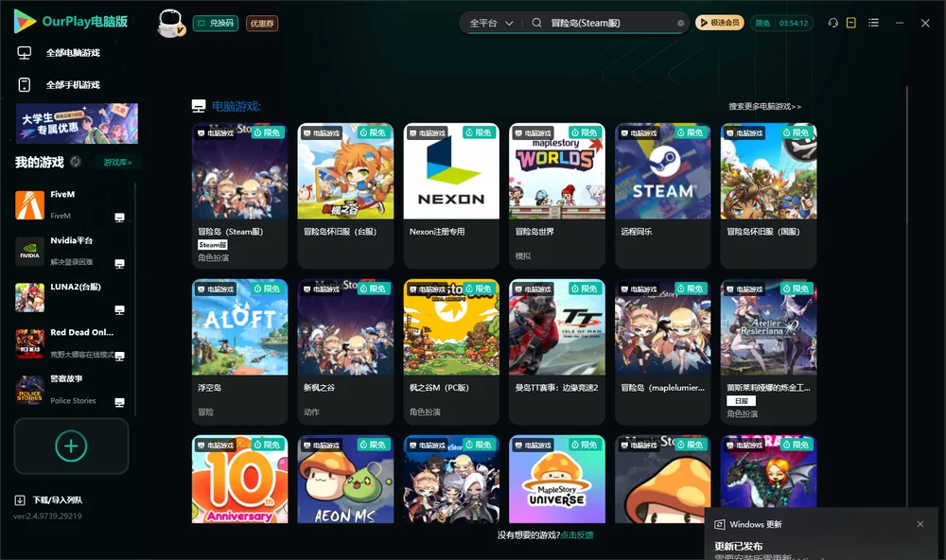This screenshot has width=946, height=560.
Task: Launch Nvidia平台 from my games
Action: click(x=29, y=251)
